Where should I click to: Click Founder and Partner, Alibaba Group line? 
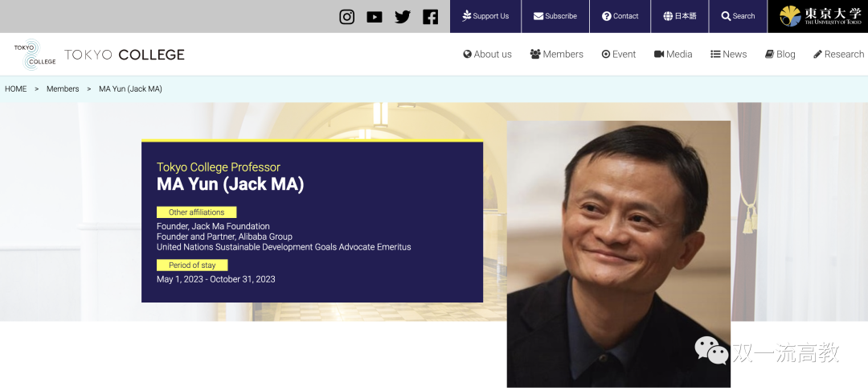coord(224,237)
